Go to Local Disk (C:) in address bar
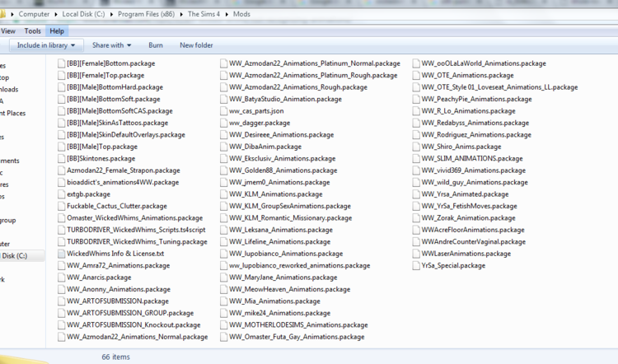Image resolution: width=618 pixels, height=364 pixels. point(83,14)
